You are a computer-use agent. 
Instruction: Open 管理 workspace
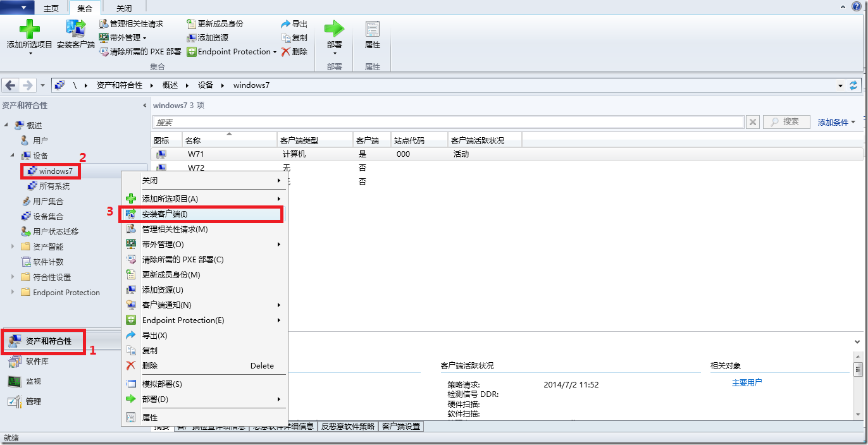pos(34,401)
